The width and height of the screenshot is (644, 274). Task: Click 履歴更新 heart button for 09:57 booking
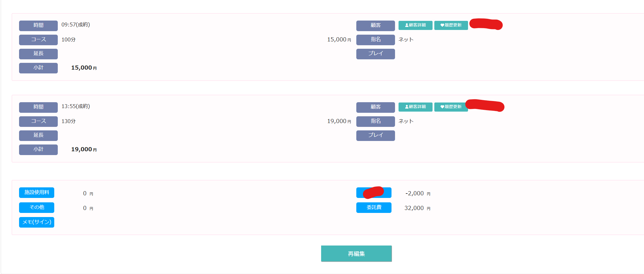[x=451, y=25]
